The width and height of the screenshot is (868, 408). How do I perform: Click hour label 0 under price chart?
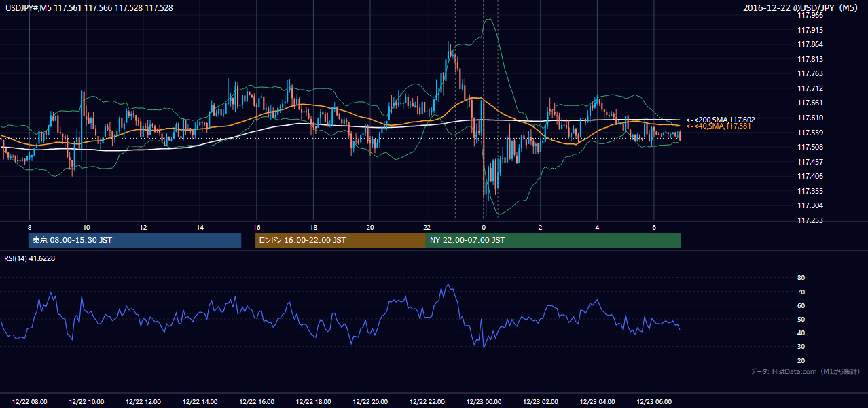pyautogui.click(x=484, y=227)
